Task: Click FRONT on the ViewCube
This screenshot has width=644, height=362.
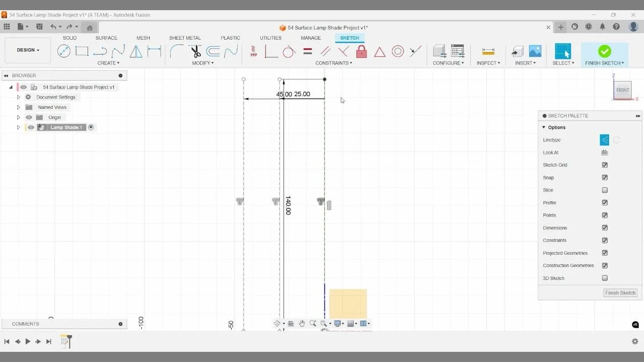Action: tap(622, 90)
